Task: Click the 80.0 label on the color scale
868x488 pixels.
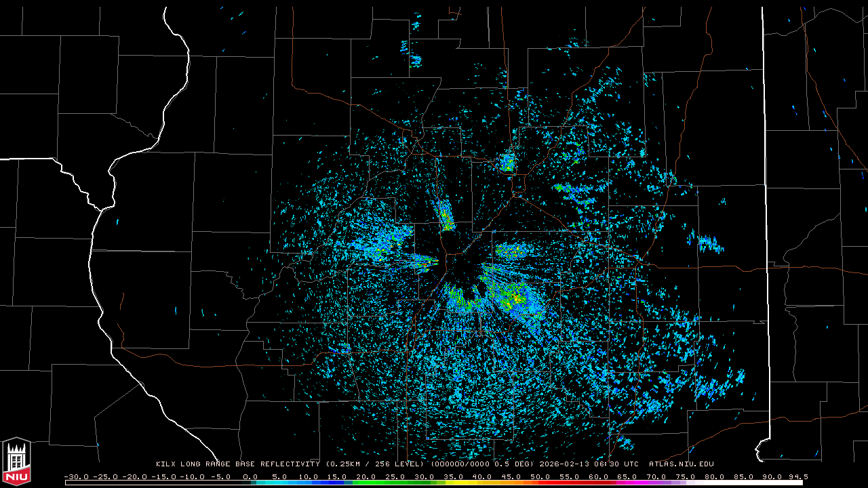Action: [715, 476]
